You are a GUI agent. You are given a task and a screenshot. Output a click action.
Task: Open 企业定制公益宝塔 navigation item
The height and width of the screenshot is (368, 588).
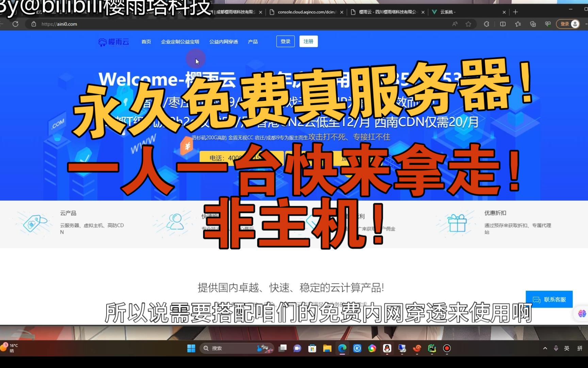[x=180, y=42]
